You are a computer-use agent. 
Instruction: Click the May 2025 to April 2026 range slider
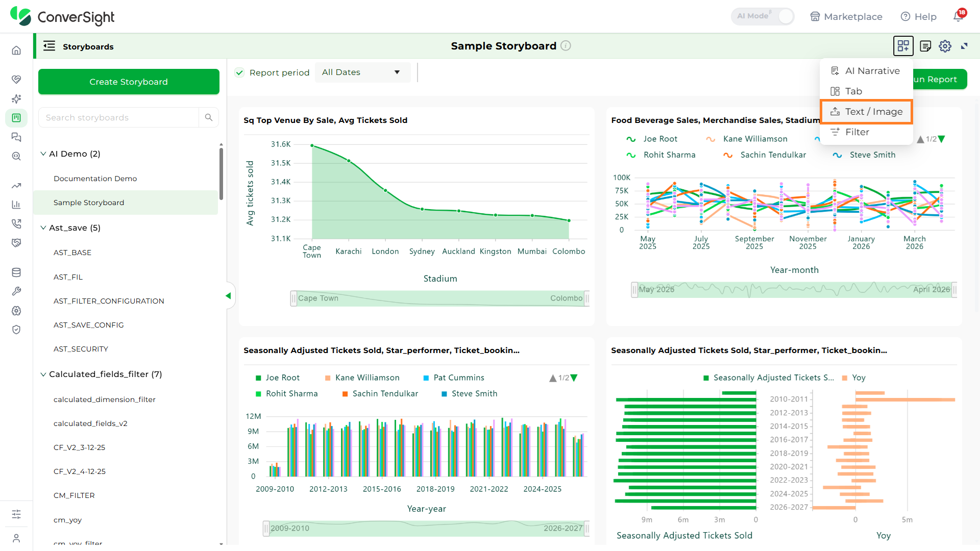(x=794, y=289)
